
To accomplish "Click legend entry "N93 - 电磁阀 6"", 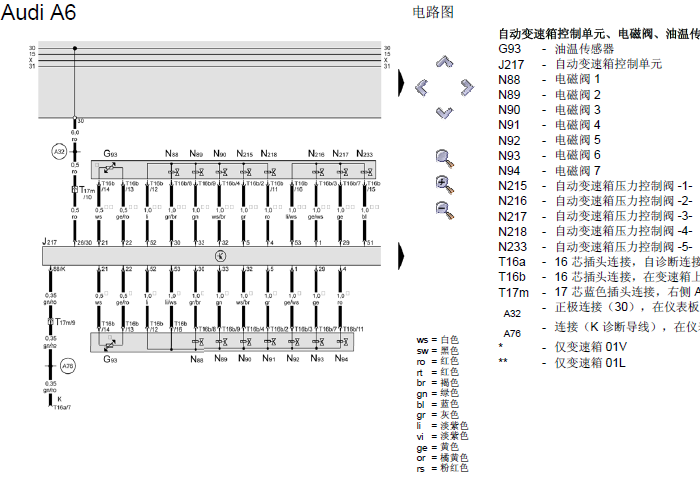I will tap(549, 155).
